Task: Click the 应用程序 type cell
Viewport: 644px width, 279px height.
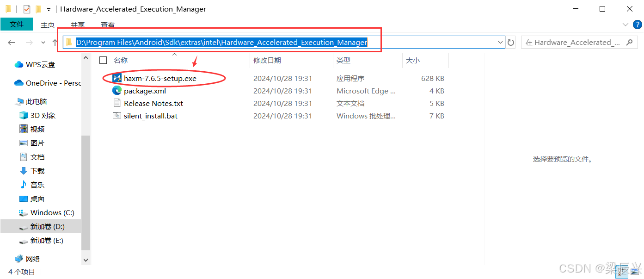Action: [350, 78]
